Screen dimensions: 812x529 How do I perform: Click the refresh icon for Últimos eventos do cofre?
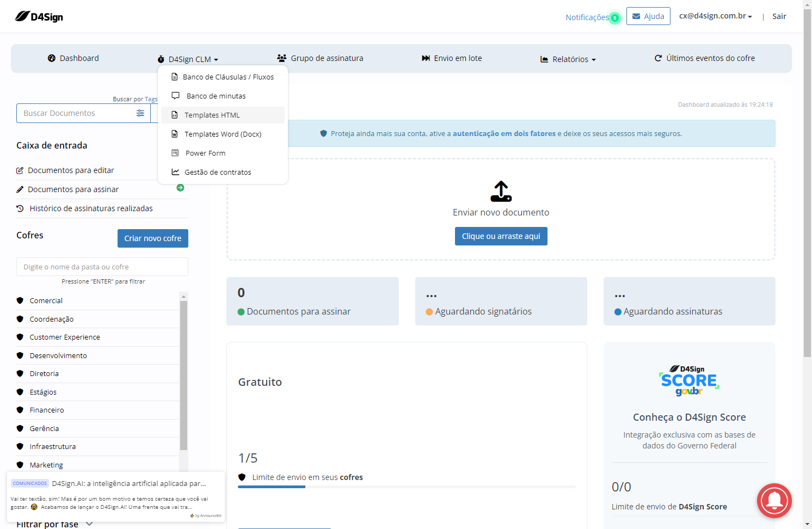coord(658,58)
